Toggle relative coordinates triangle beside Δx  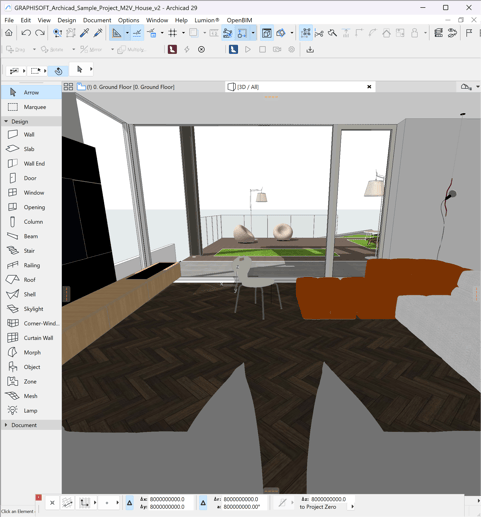click(130, 503)
